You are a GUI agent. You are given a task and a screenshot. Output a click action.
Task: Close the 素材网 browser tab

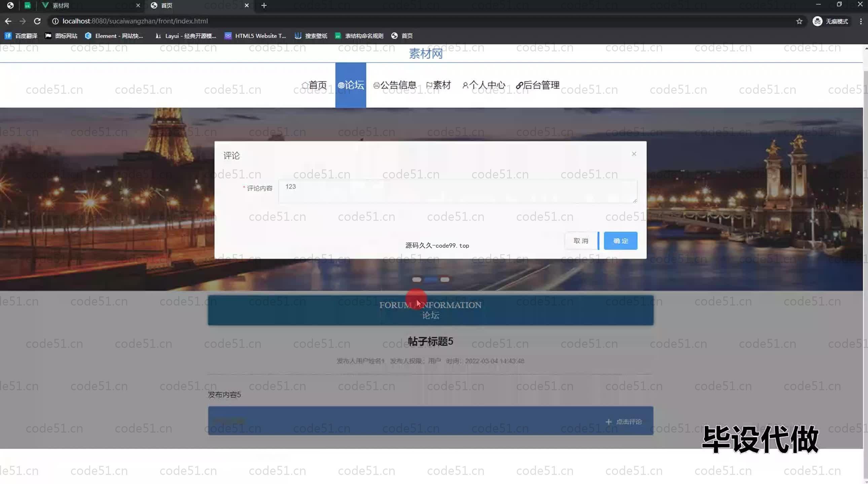point(138,5)
